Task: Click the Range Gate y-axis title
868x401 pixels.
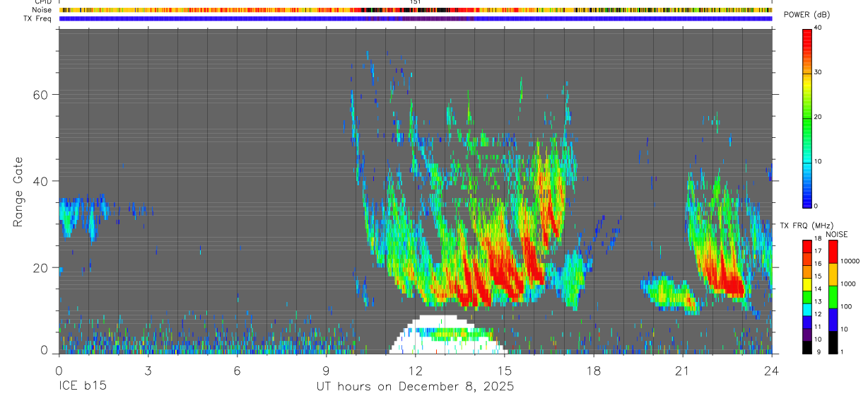Action: (18, 192)
